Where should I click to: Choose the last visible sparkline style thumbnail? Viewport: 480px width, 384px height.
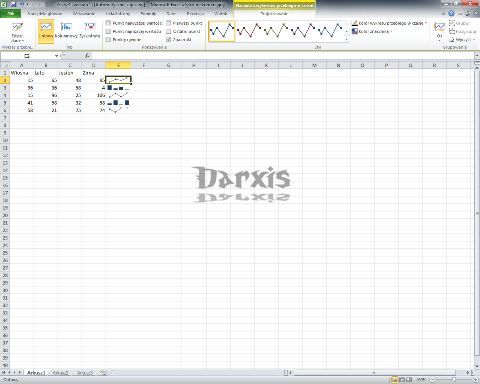point(330,31)
